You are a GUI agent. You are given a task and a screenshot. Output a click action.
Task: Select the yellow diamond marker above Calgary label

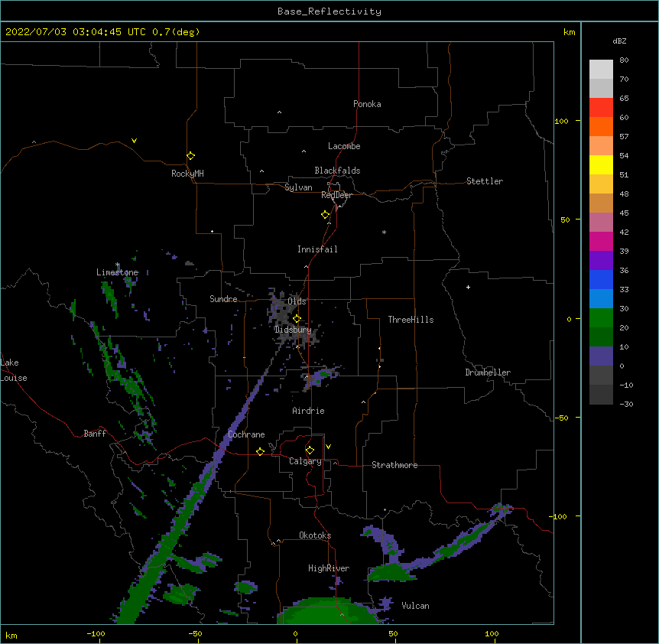coord(310,450)
